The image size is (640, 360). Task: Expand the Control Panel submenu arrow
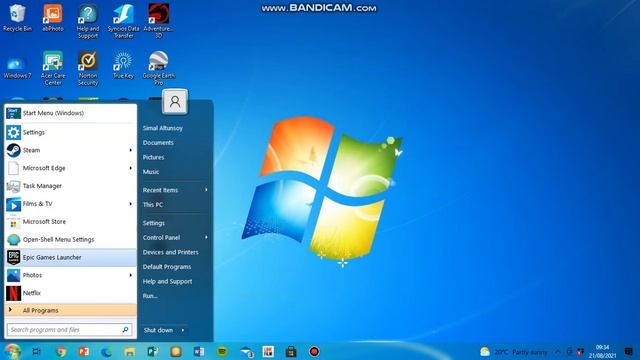pos(206,237)
